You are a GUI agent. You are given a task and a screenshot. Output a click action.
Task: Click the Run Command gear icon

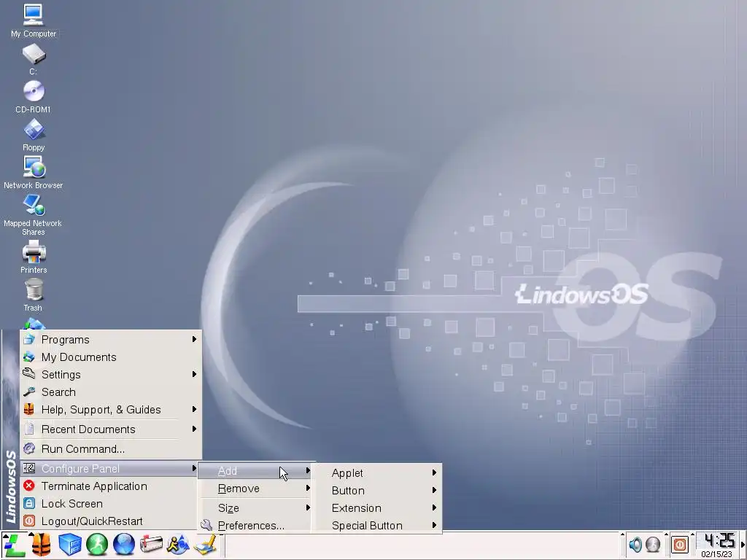29,448
